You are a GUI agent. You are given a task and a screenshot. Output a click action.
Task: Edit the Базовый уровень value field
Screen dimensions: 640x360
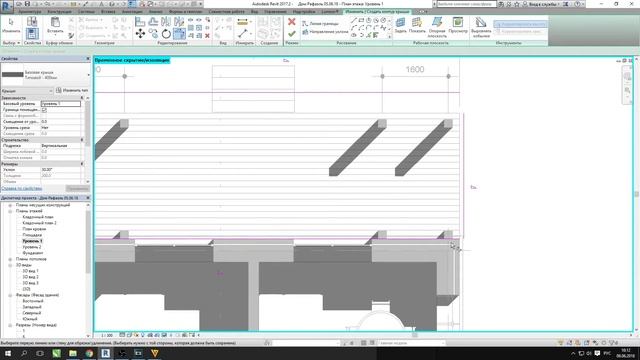tap(60, 104)
